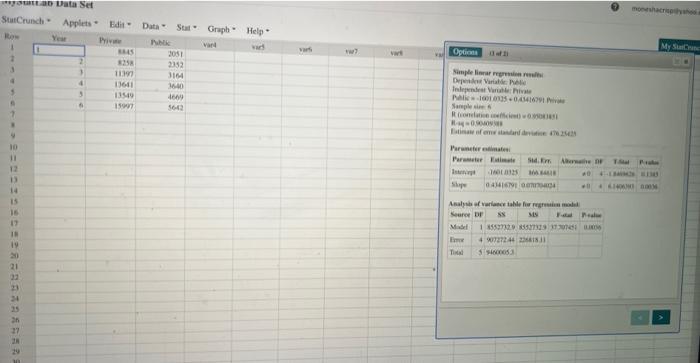Screen dimensions: 700x363
Task: Open the Graph menu
Action: click(x=221, y=29)
